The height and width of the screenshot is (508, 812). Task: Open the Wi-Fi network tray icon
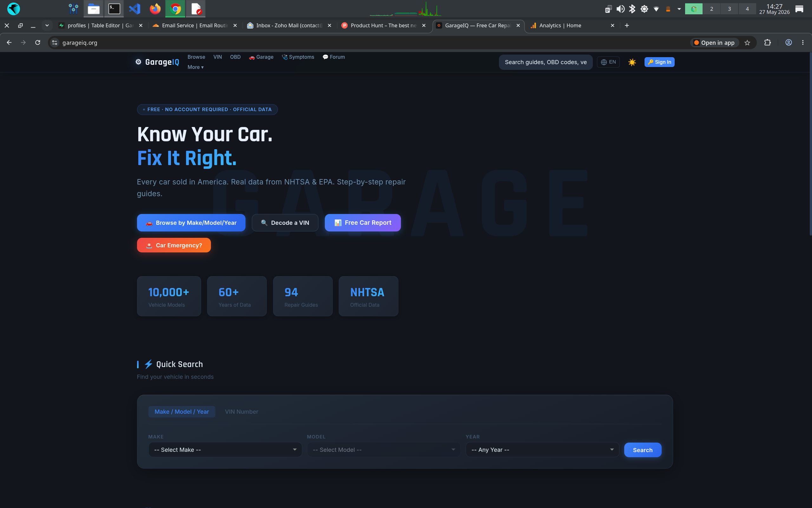click(656, 9)
